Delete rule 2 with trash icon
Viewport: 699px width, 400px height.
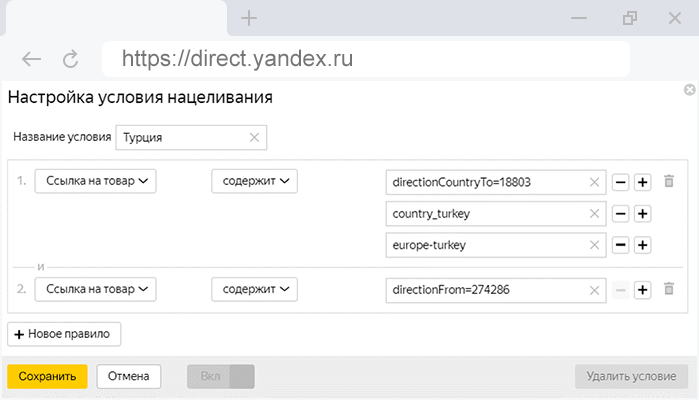pos(669,290)
